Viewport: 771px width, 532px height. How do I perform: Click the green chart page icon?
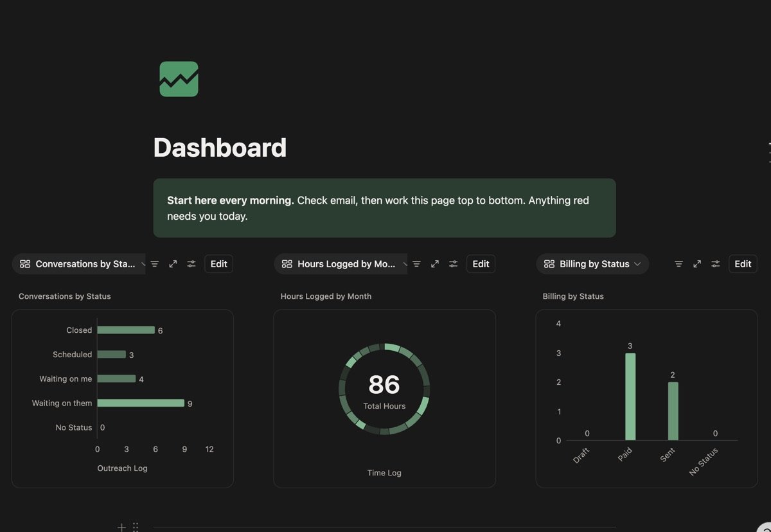pyautogui.click(x=179, y=79)
